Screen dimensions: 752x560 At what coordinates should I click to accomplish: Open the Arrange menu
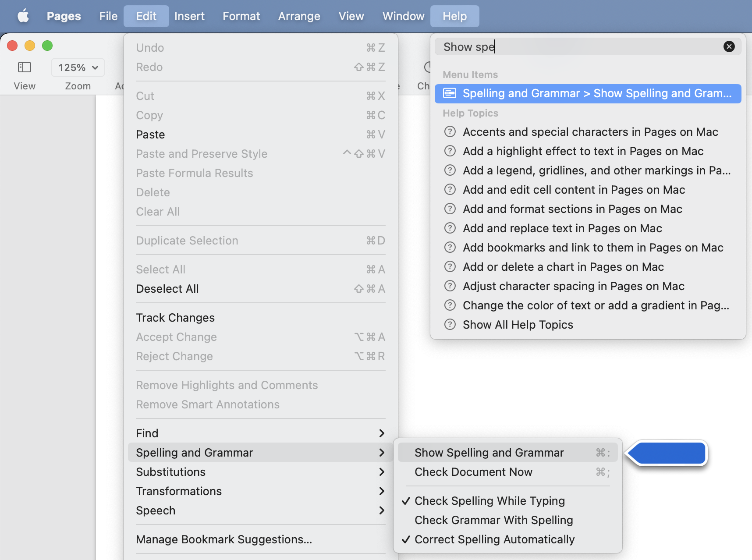click(x=299, y=16)
